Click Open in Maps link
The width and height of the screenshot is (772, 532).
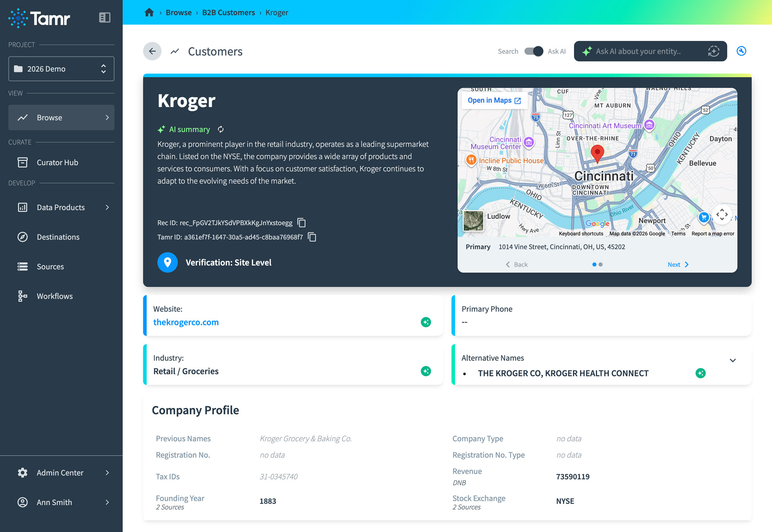(x=494, y=100)
